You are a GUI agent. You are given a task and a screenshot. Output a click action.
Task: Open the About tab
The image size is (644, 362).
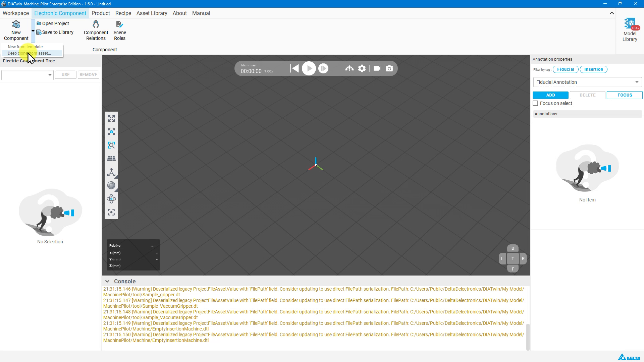pyautogui.click(x=179, y=13)
